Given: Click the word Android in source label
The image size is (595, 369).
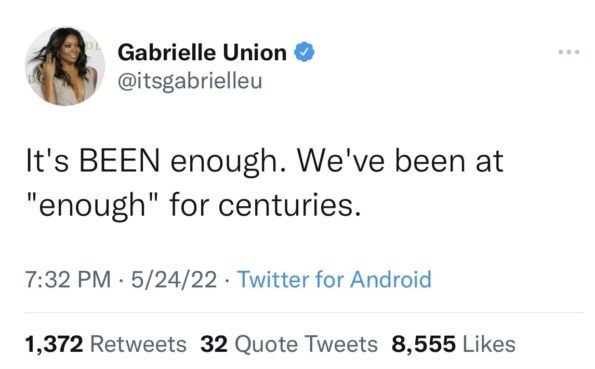Looking at the screenshot, I should pos(391,279).
